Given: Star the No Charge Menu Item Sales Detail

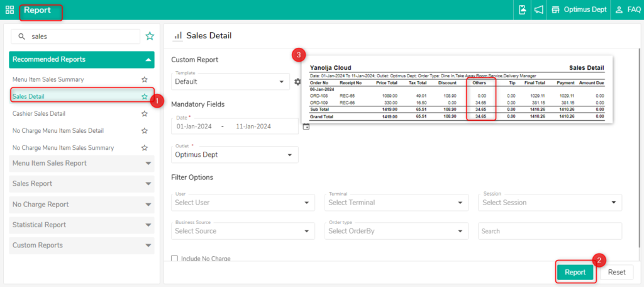Looking at the screenshot, I should tap(144, 131).
